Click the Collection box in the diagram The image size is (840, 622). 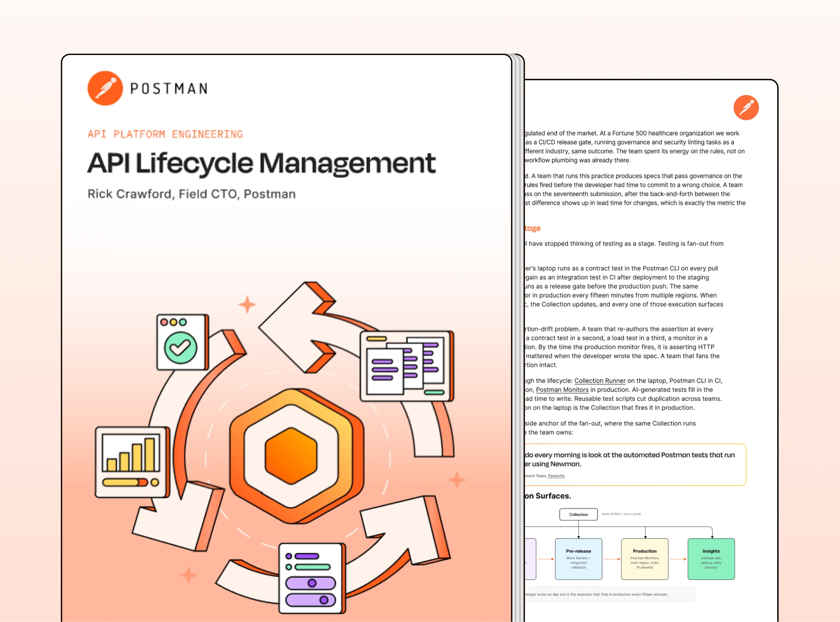[x=578, y=514]
